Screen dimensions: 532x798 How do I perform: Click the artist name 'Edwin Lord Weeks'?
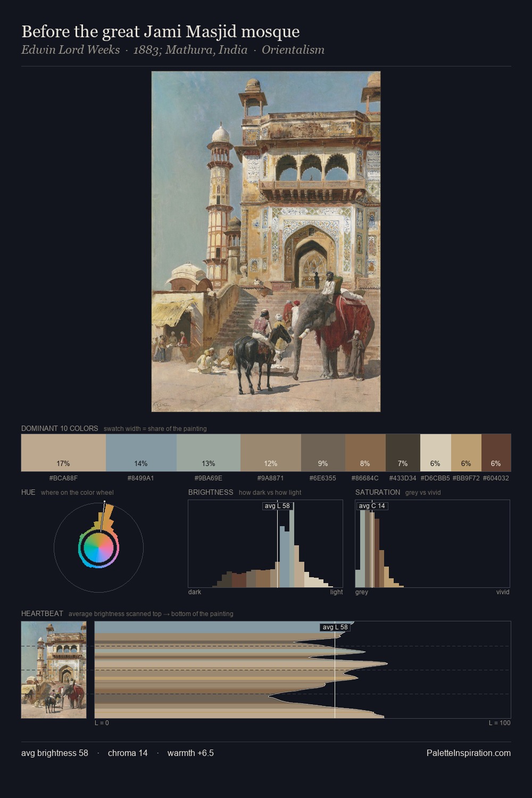coord(70,50)
